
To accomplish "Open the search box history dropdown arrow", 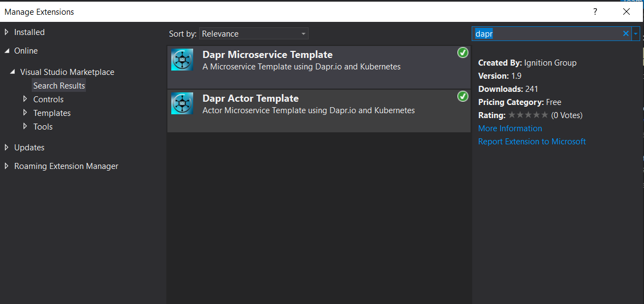I will tap(636, 34).
